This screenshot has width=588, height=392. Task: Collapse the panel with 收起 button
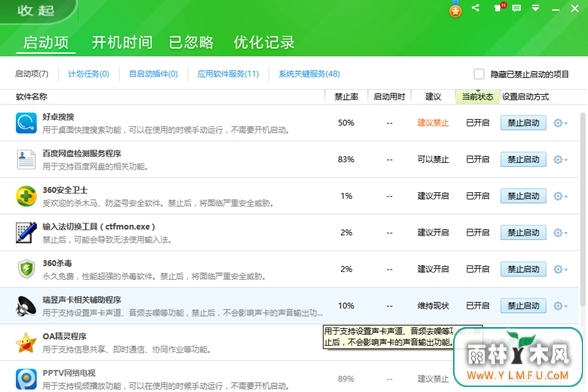[x=36, y=10]
